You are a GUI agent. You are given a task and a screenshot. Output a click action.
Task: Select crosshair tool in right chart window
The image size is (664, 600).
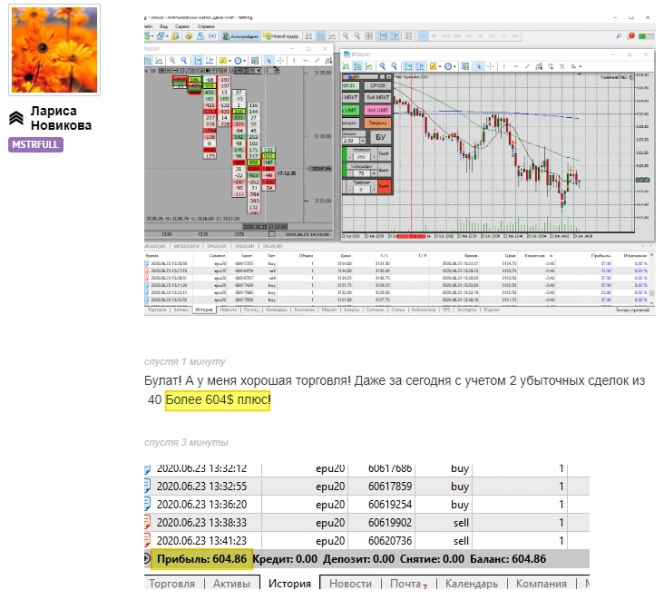coord(490,66)
